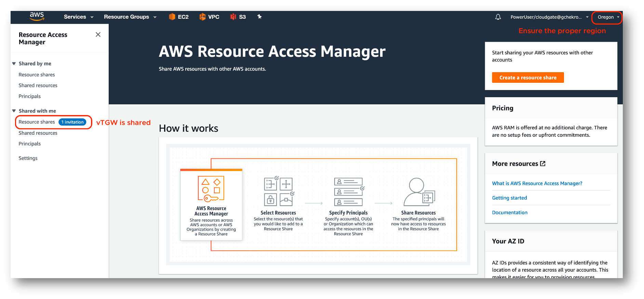This screenshot has width=644, height=299.
Task: Click the 'Select the resource(s)' description text
Action: point(278,224)
